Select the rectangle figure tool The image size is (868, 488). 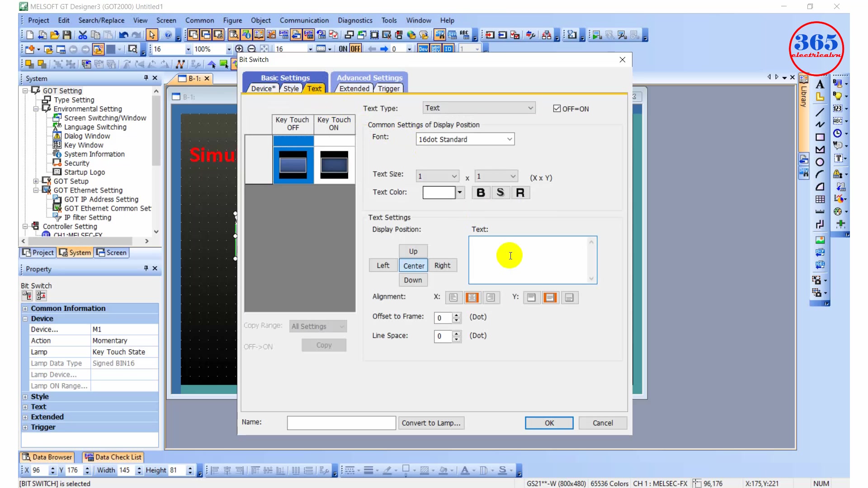point(820,137)
